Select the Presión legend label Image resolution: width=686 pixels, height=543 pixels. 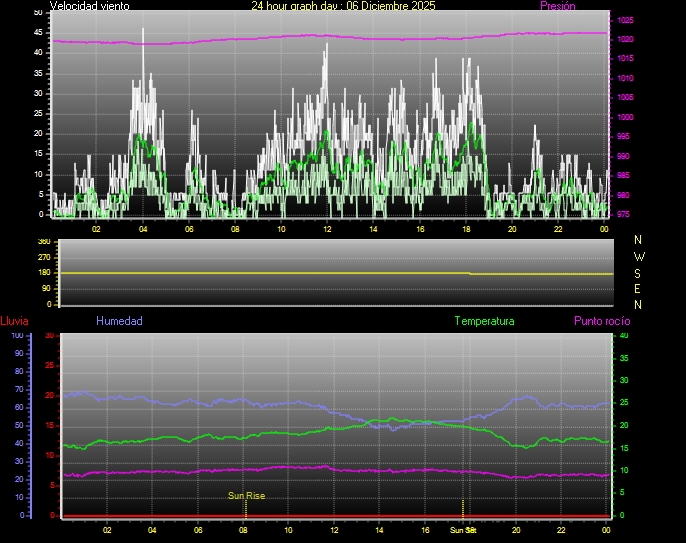pos(557,6)
